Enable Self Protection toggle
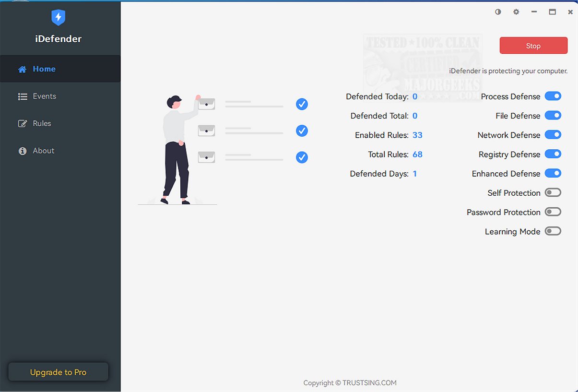Image resolution: width=578 pixels, height=392 pixels. tap(553, 193)
